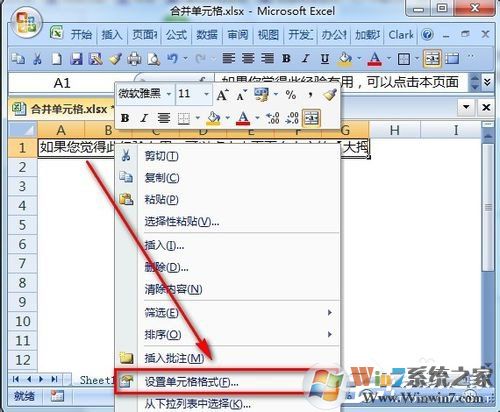
Task: Click Borders icon in mini toolbar
Action: point(184,118)
